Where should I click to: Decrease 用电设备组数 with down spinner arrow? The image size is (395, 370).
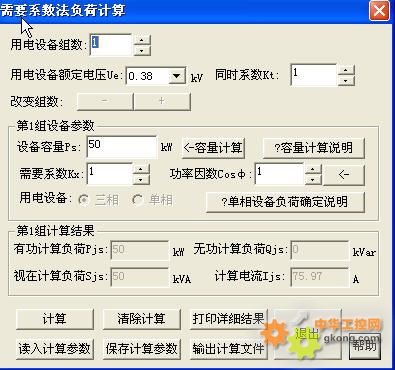pyautogui.click(x=142, y=51)
